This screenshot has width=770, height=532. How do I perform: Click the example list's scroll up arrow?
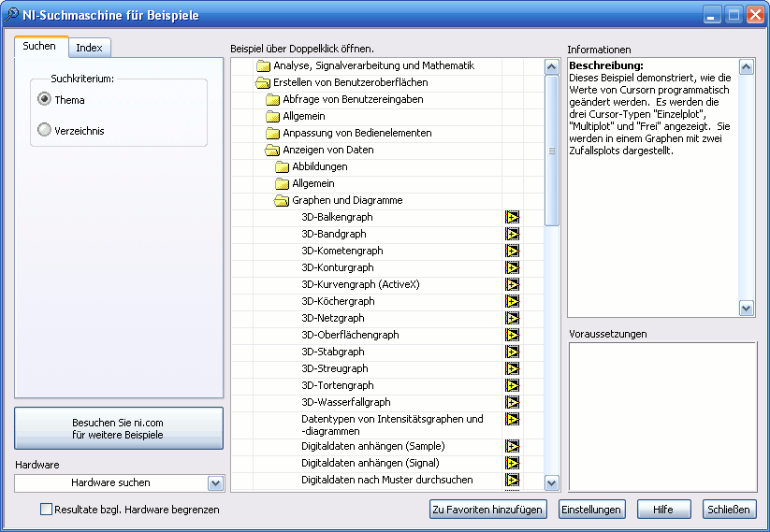tap(552, 66)
